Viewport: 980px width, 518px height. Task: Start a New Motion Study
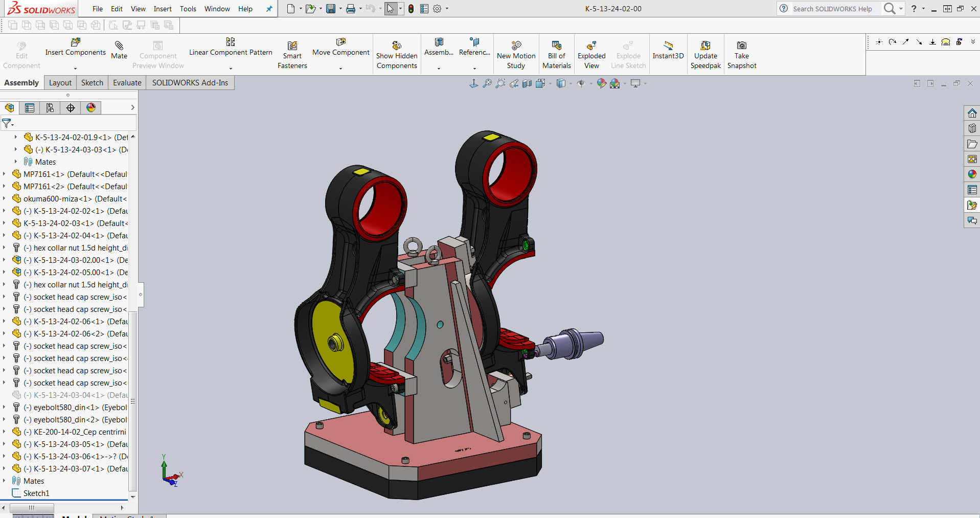pyautogui.click(x=516, y=55)
